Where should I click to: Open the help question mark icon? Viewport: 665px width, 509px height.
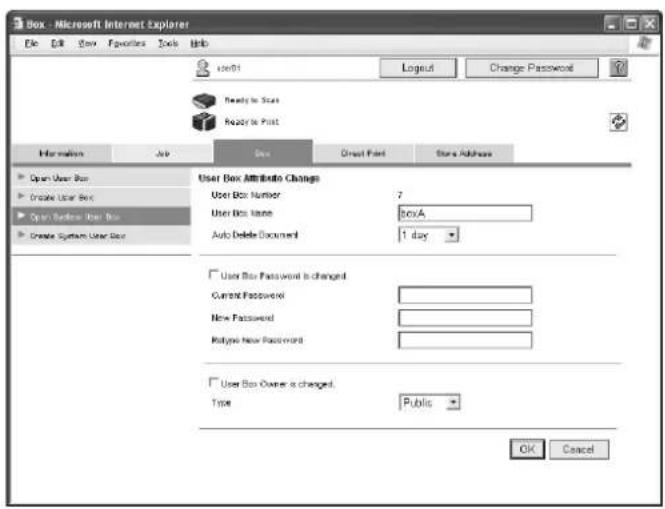(618, 68)
